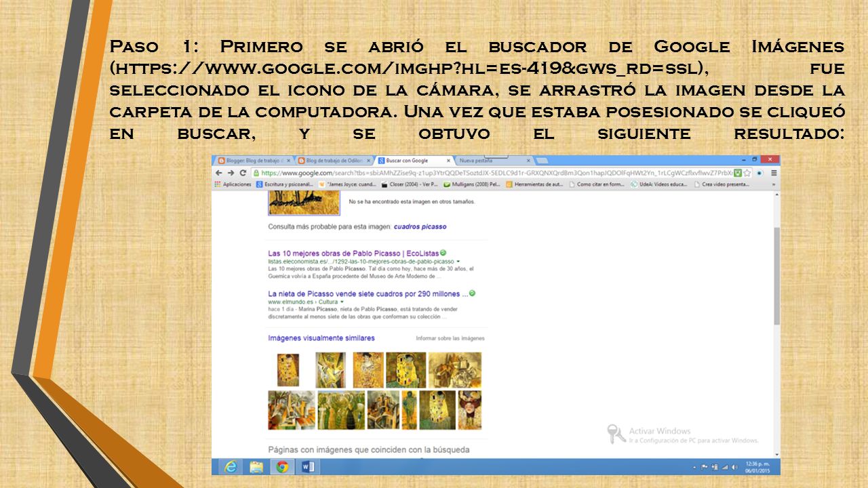The height and width of the screenshot is (488, 868).
Task: Show hidden tray icons arrow
Action: click(694, 467)
